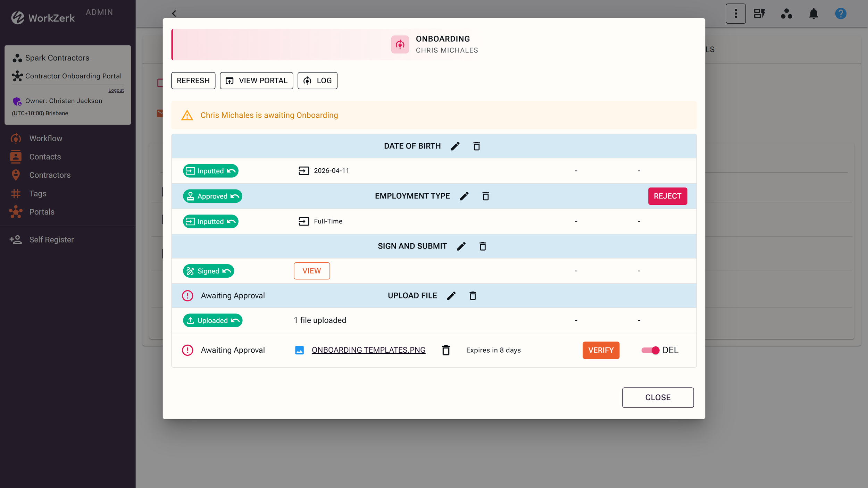Open the Portals section

[x=42, y=212]
